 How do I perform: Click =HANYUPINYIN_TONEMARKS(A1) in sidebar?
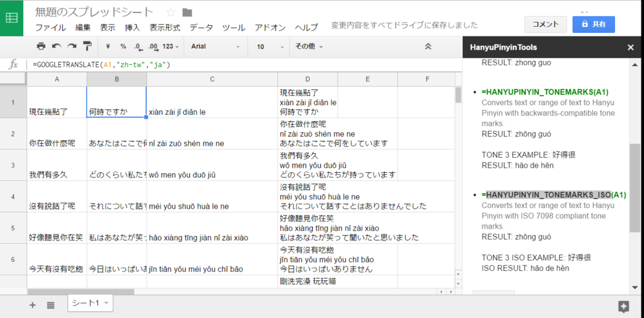pos(545,92)
